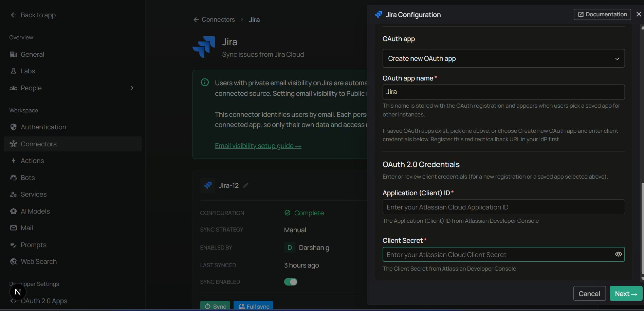Click the OAuth 2.0 Credentials heading

point(421,164)
